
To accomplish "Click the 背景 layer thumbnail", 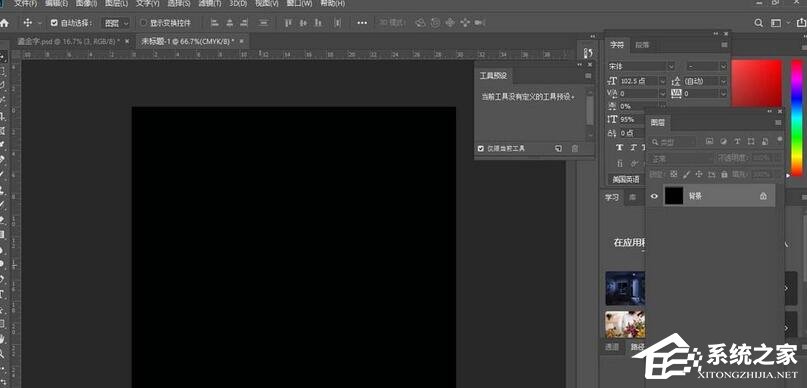I will pos(674,196).
